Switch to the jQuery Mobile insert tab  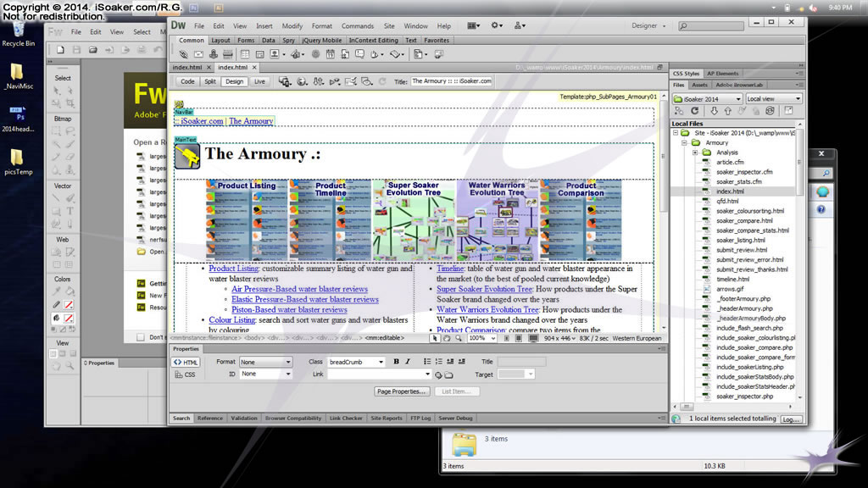click(x=321, y=41)
